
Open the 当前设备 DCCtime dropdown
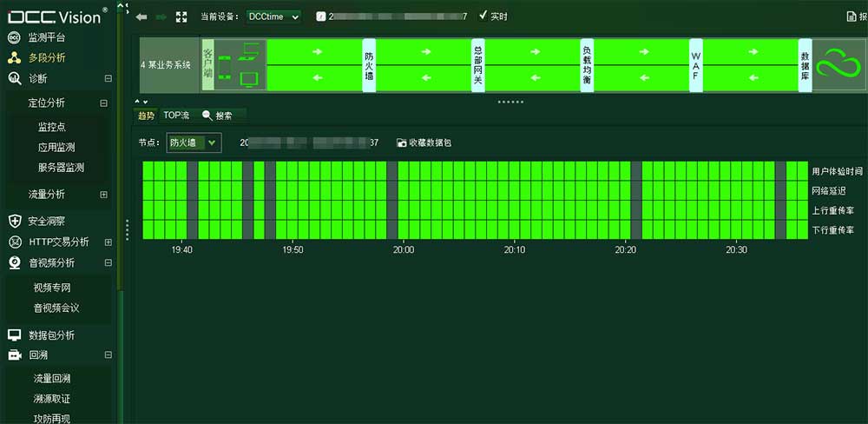coord(273,17)
